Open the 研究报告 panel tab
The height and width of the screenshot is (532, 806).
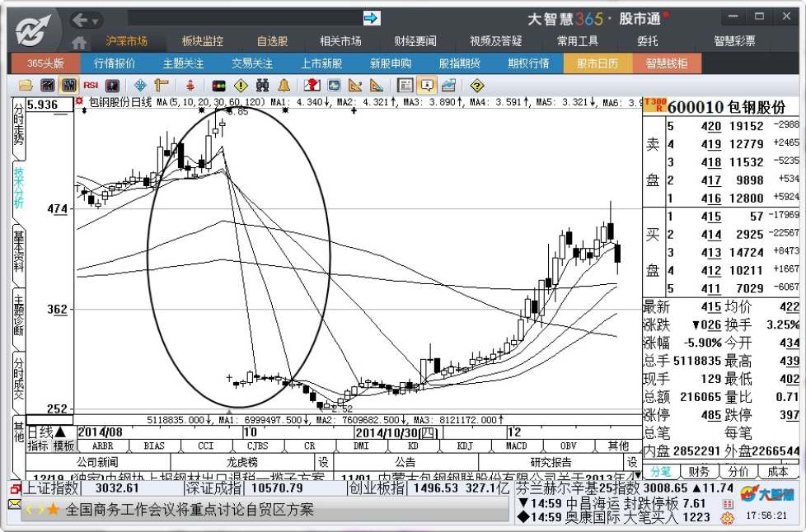pos(551,462)
